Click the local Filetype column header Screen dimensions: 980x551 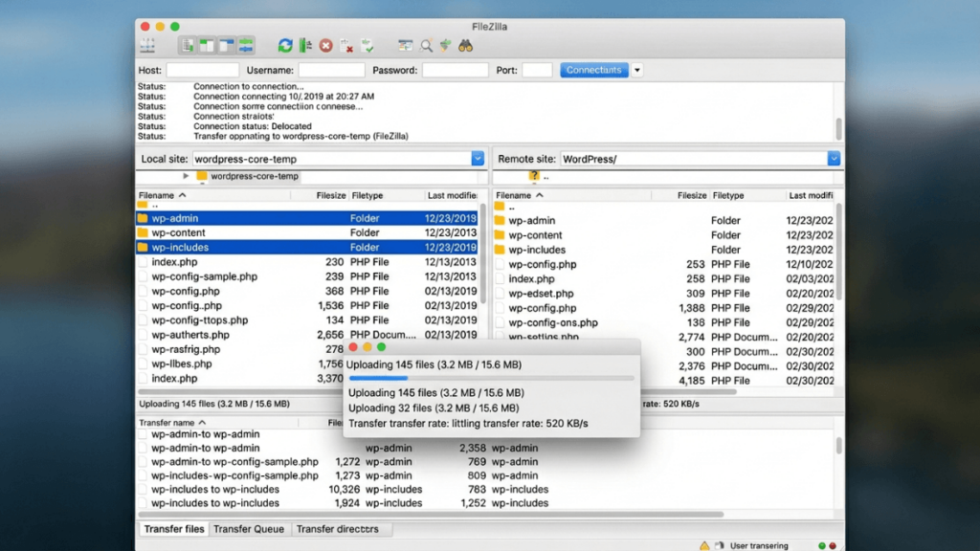click(367, 195)
